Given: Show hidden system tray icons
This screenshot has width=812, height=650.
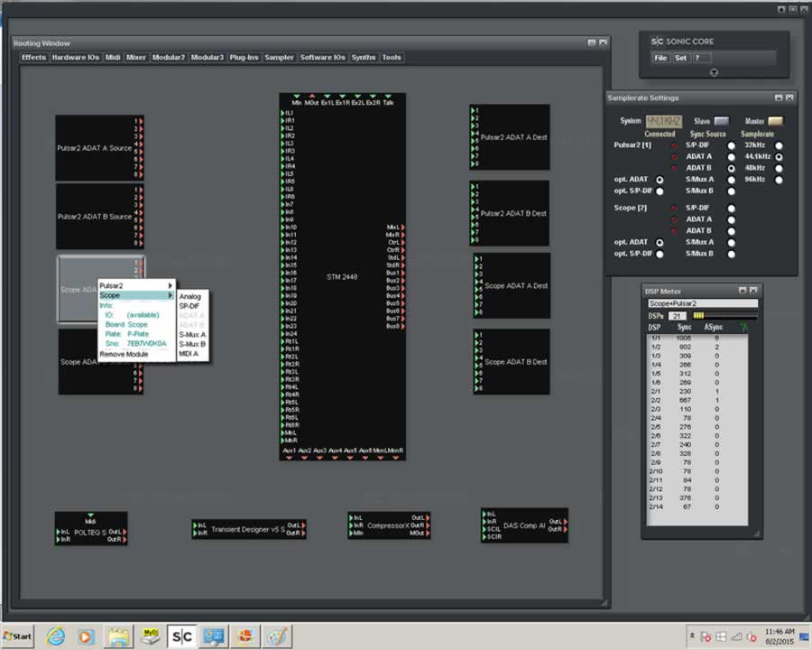Looking at the screenshot, I should 692,636.
